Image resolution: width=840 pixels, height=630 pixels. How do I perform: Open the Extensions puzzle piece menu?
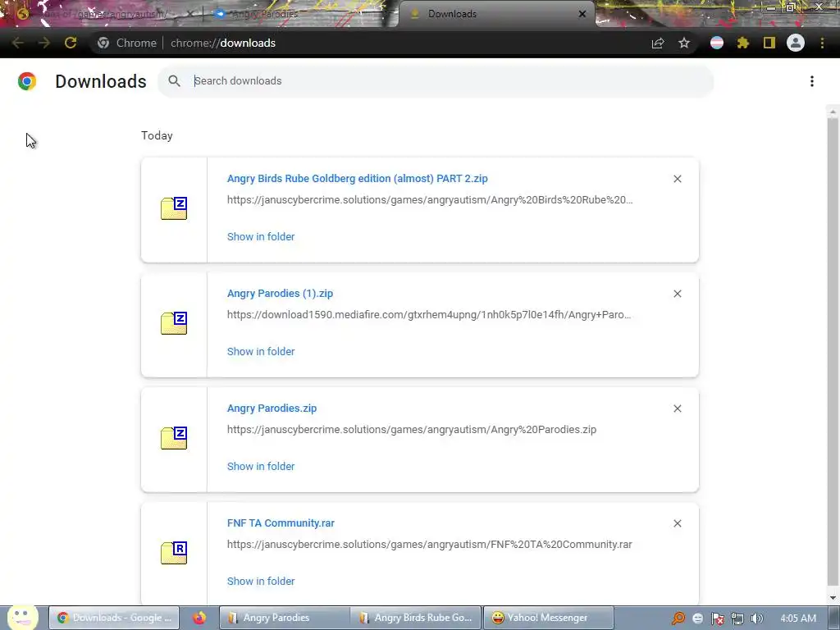[x=743, y=43]
